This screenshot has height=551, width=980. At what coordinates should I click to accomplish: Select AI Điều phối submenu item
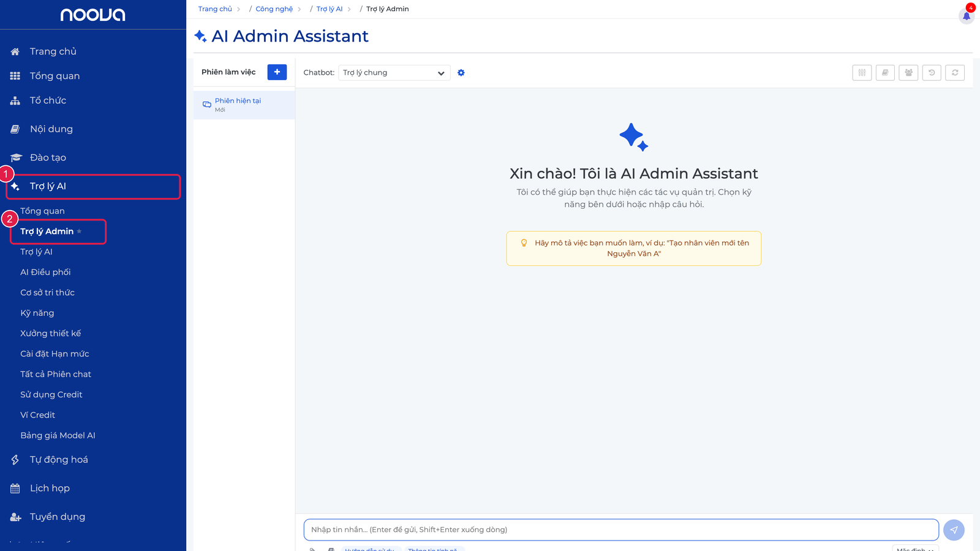click(45, 272)
